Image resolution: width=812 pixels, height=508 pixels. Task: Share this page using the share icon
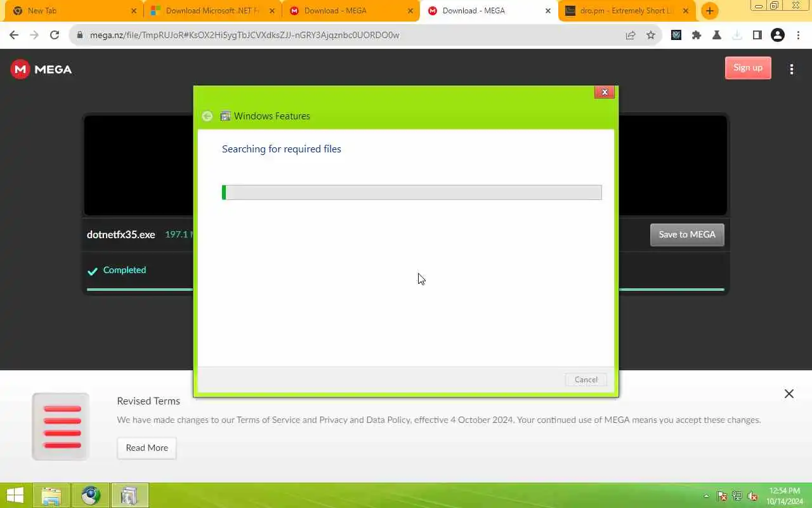pyautogui.click(x=631, y=36)
